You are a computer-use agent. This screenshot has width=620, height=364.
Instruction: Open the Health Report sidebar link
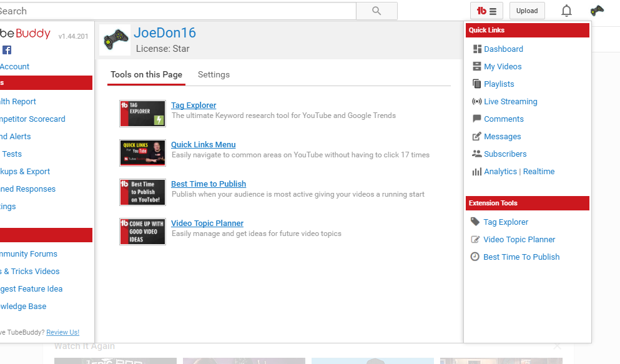coord(17,102)
